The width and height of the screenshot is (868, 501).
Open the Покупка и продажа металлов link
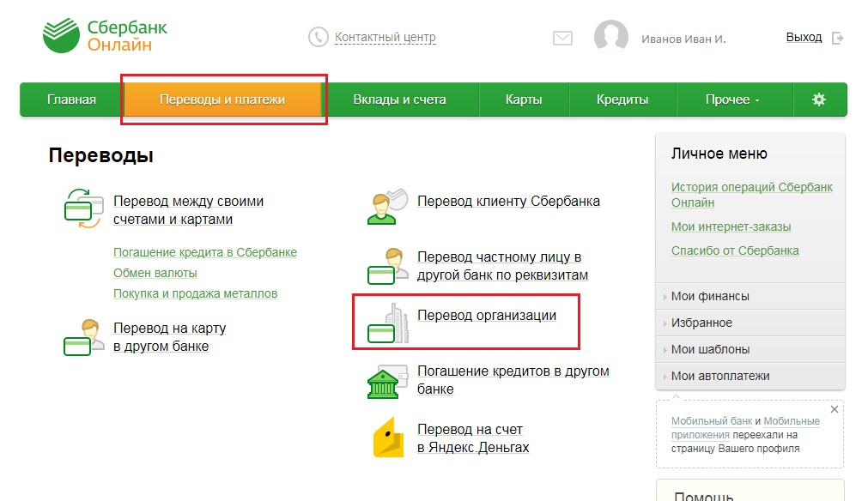[x=196, y=293]
